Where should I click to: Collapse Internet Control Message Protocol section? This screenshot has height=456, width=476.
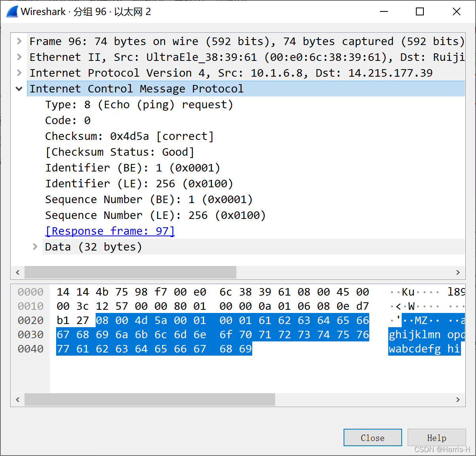click(x=19, y=89)
